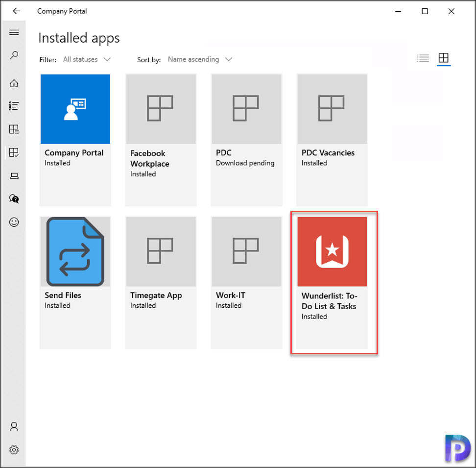Go back with the arrow button

coord(16,11)
